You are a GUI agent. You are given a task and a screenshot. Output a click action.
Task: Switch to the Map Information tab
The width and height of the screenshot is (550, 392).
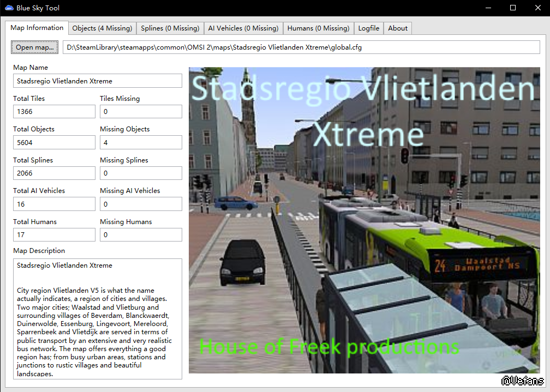(37, 28)
